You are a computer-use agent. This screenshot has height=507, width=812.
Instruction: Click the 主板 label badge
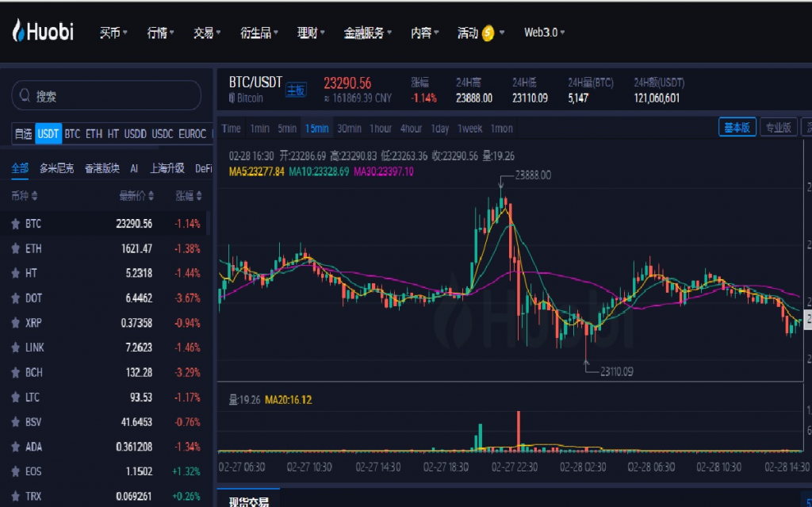coord(296,90)
